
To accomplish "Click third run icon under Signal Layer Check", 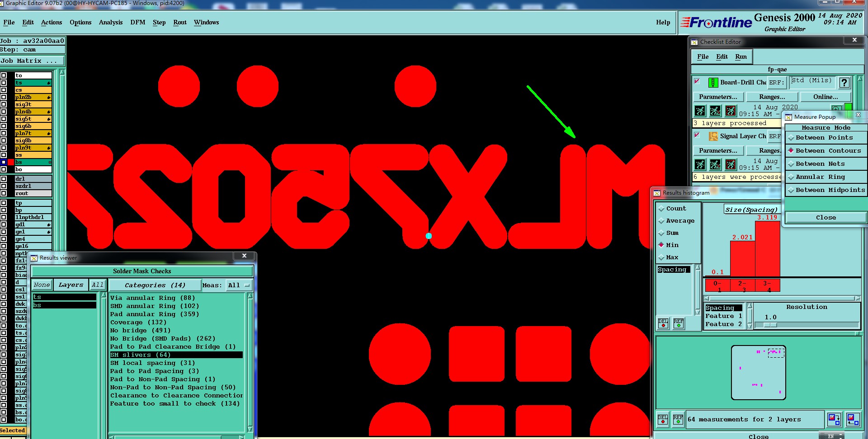I will [x=731, y=164].
